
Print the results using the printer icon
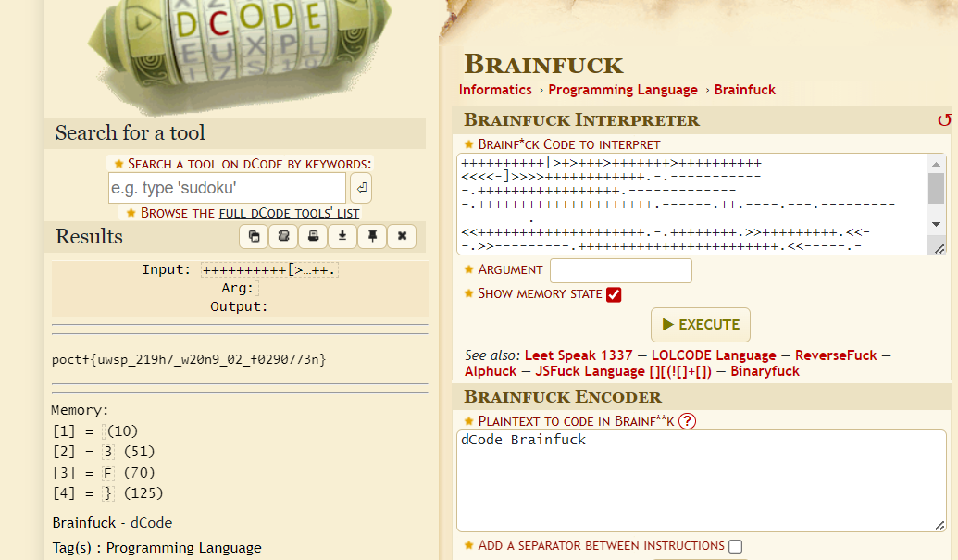click(x=313, y=236)
